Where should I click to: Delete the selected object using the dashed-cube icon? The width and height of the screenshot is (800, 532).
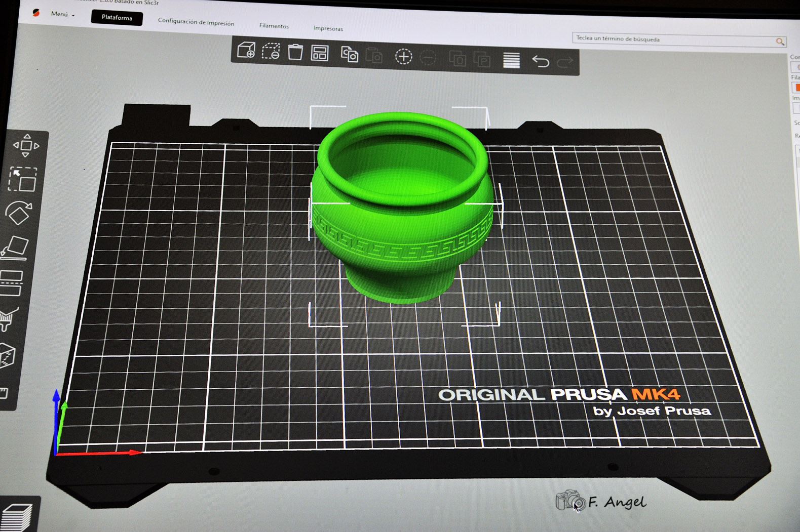click(x=271, y=51)
